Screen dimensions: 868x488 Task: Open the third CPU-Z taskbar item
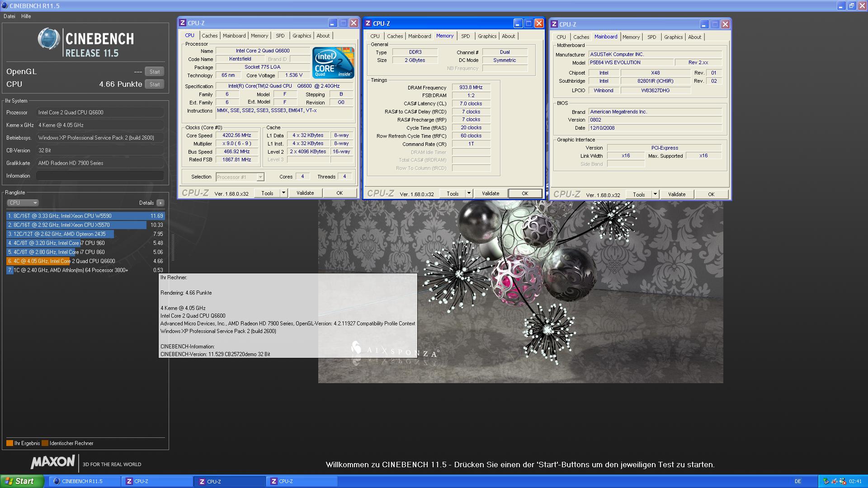coord(302,481)
